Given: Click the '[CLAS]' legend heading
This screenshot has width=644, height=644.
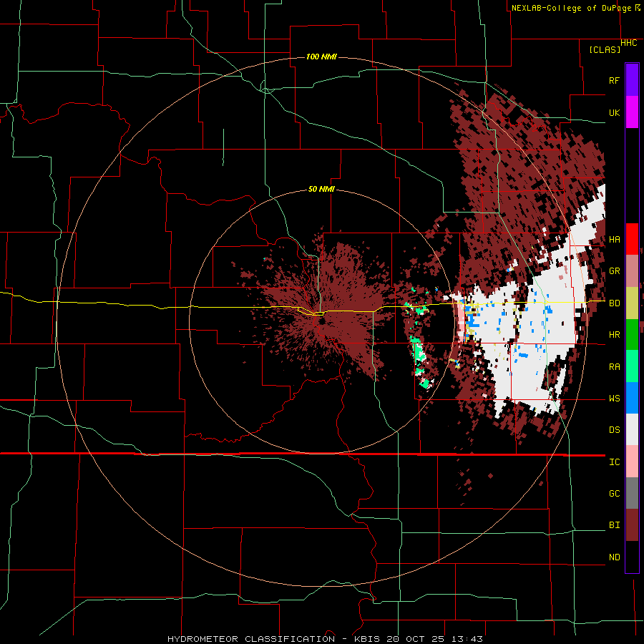Looking at the screenshot, I should point(605,49).
